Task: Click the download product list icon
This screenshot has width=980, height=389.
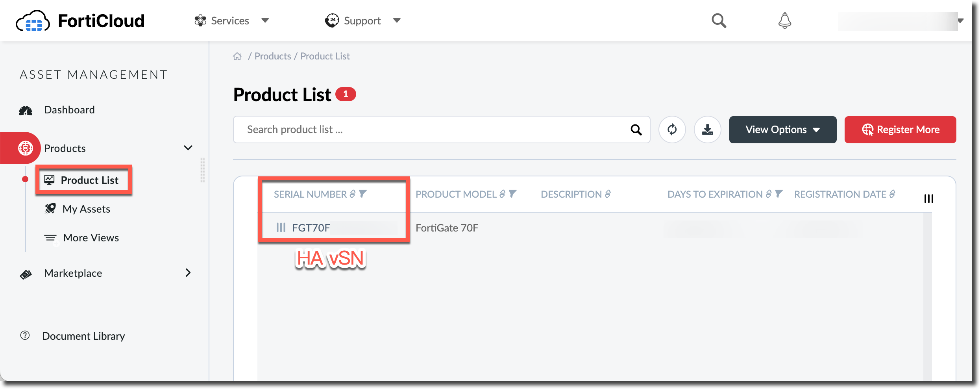Action: click(707, 130)
